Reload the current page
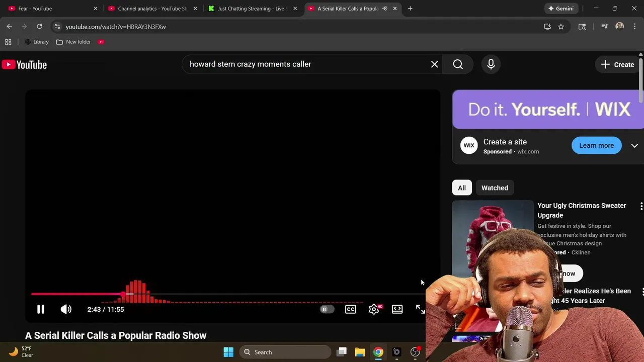Image resolution: width=644 pixels, height=362 pixels. point(39,26)
